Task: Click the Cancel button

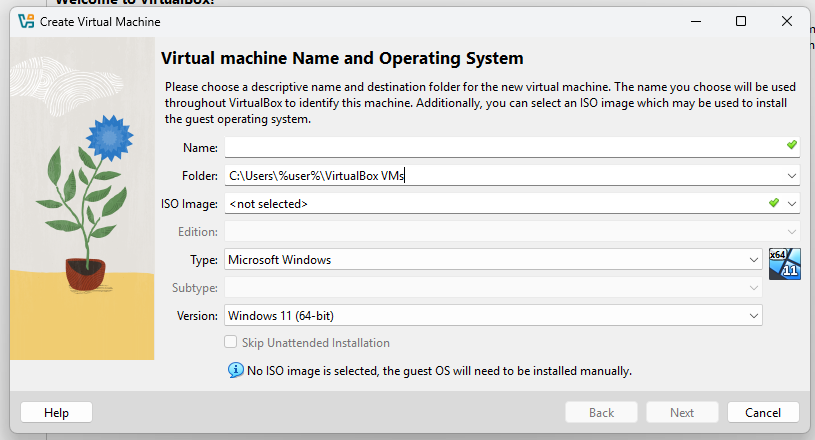Action: tap(763, 412)
